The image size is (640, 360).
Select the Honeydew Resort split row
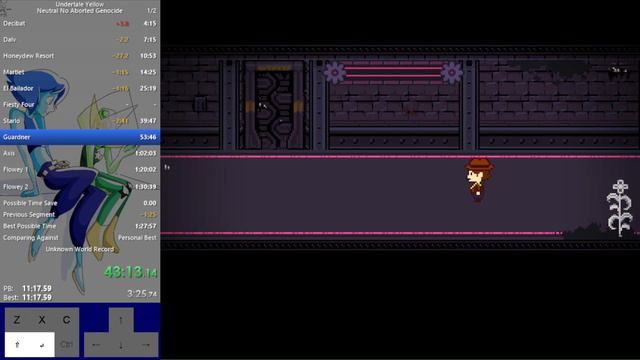[80, 56]
